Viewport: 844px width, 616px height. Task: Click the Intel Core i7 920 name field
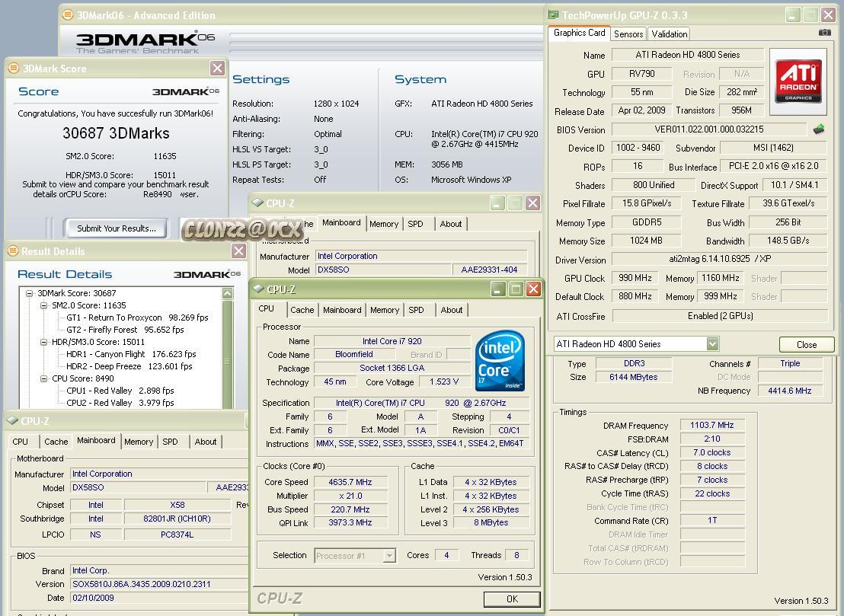tap(392, 341)
